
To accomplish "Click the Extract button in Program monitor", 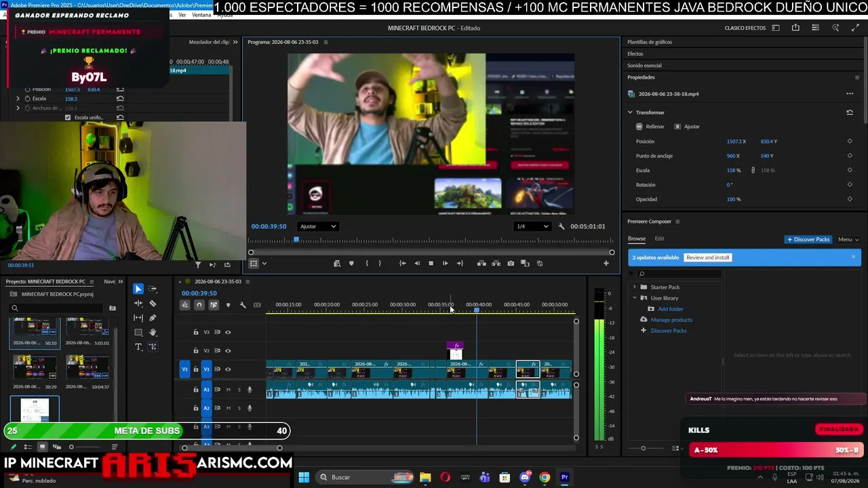I will tap(496, 264).
